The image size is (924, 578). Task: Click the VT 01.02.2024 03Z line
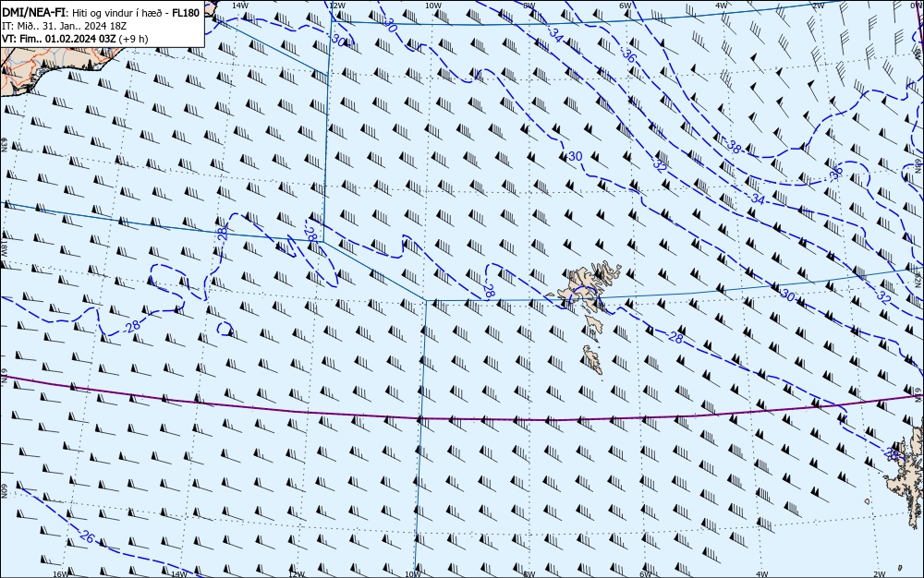75,39
